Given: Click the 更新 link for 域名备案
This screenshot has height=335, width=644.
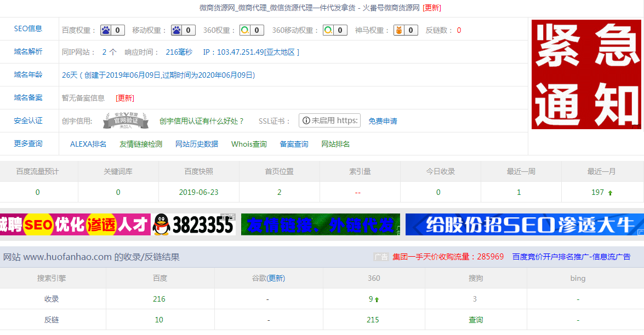Looking at the screenshot, I should point(125,98).
